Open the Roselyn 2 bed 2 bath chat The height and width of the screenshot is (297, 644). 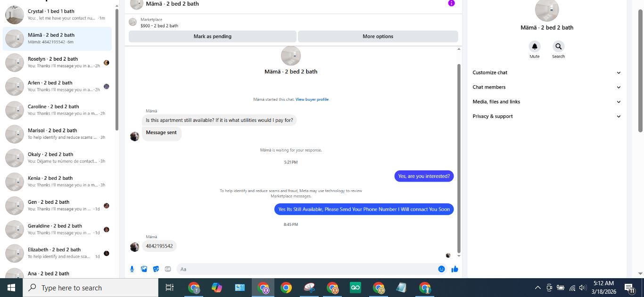point(58,63)
